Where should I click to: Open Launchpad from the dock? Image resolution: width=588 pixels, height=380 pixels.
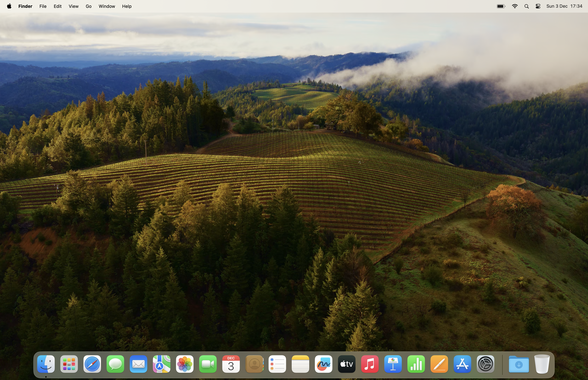(x=69, y=364)
